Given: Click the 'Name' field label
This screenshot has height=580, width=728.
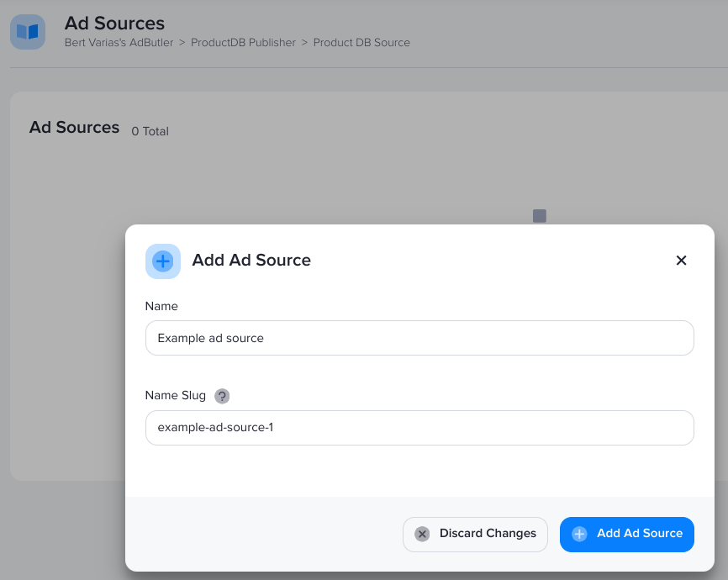Looking at the screenshot, I should coord(161,306).
